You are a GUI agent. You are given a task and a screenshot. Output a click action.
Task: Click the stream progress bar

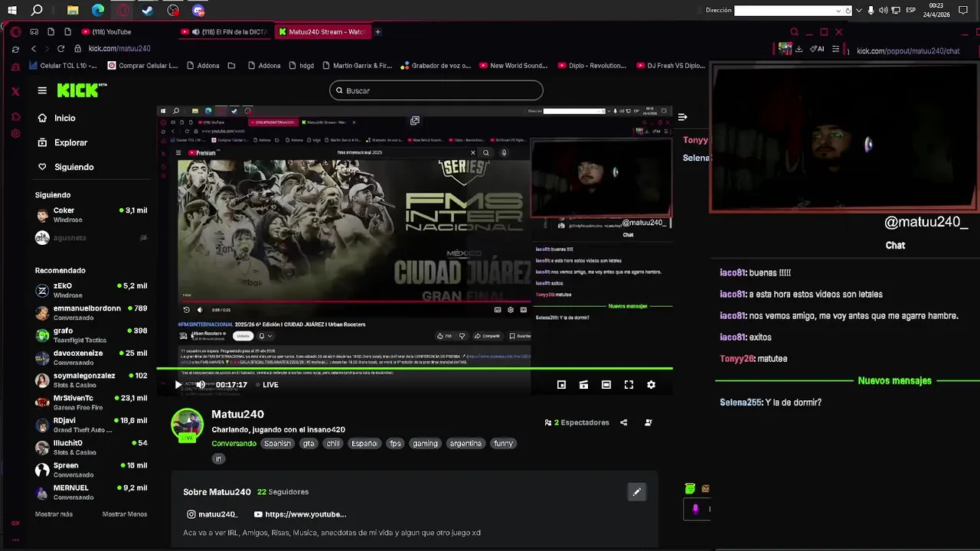[x=414, y=369]
